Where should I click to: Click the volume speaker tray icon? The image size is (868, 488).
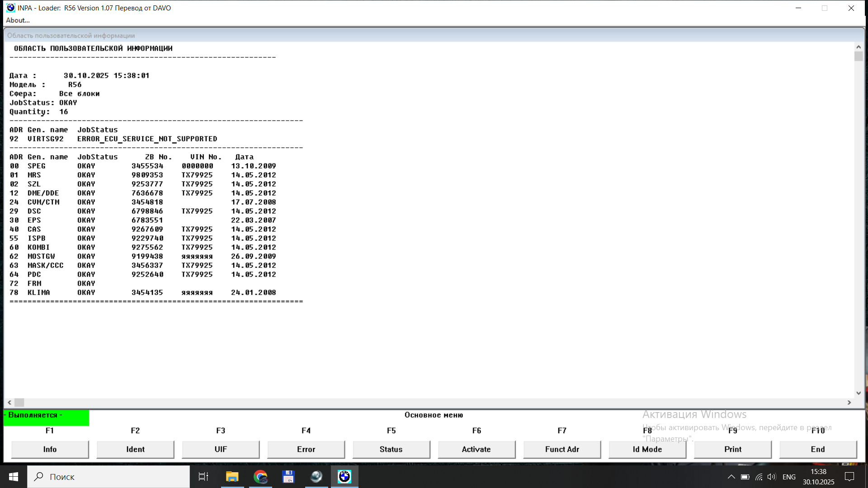coord(772,477)
